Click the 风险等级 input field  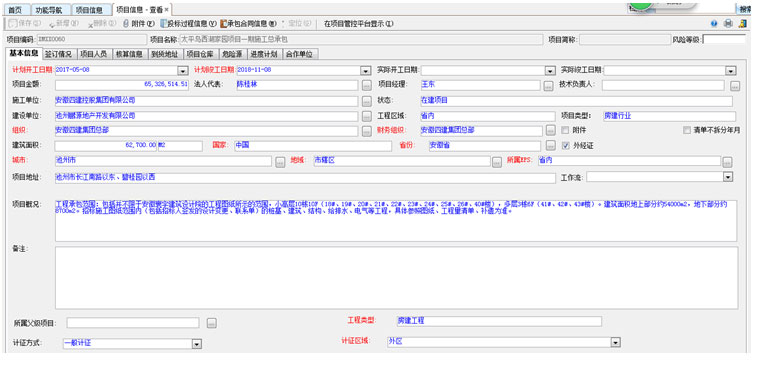[724, 40]
